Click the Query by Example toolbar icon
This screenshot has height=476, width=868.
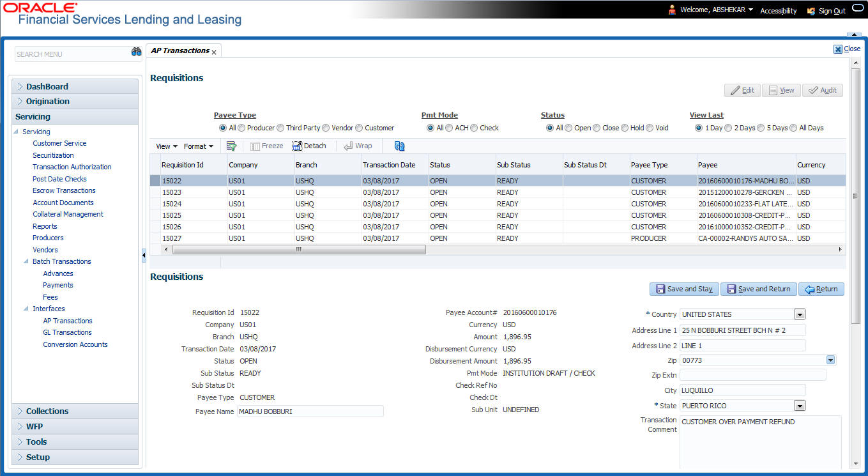tap(231, 146)
